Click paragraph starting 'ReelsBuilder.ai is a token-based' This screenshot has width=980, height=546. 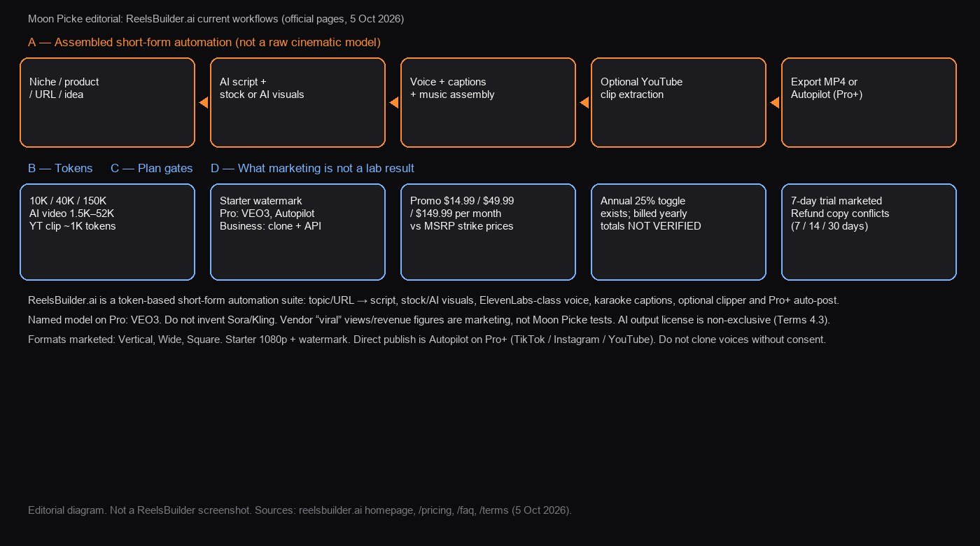(433, 300)
